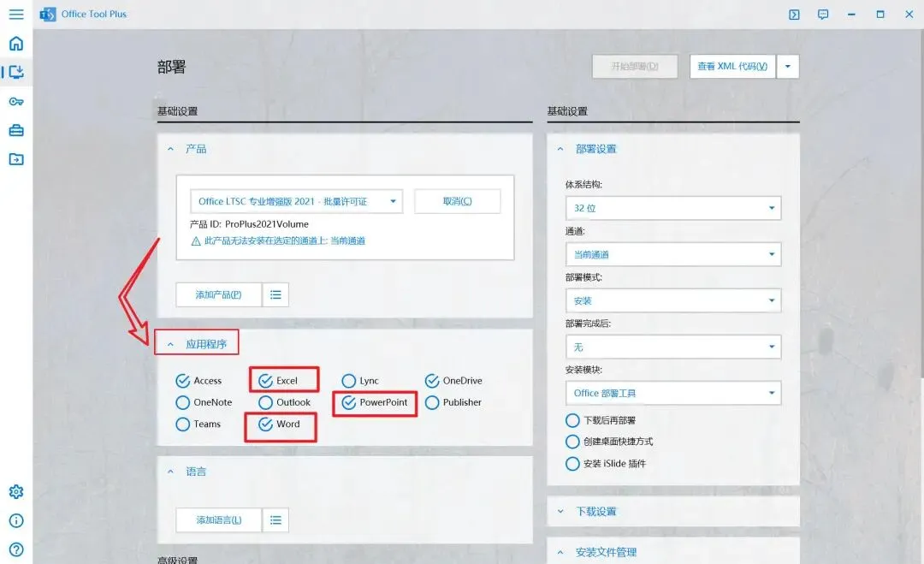This screenshot has width=924, height=564.
Task: Collapse the 应用程序 section
Action: [170, 344]
